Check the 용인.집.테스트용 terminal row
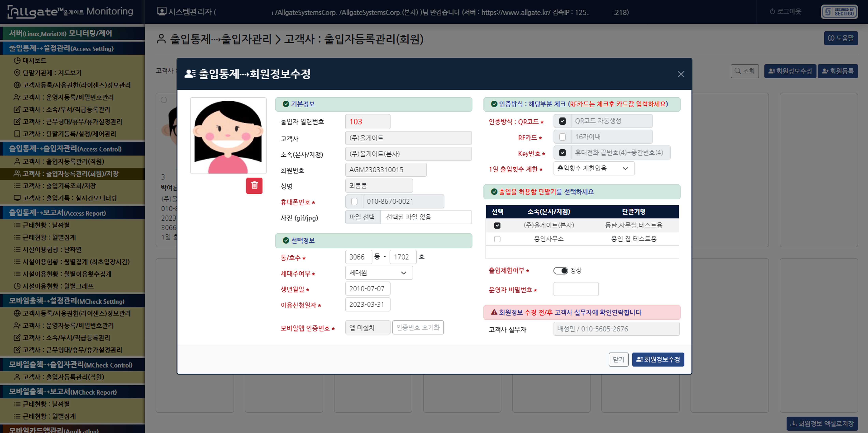Viewport: 868px width, 433px height. point(497,239)
